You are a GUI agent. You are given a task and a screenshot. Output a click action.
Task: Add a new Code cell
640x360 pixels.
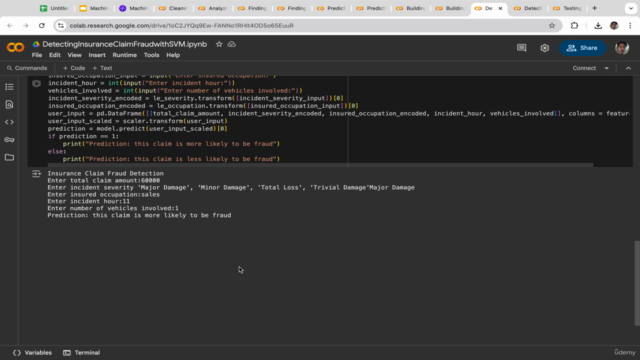pos(74,68)
